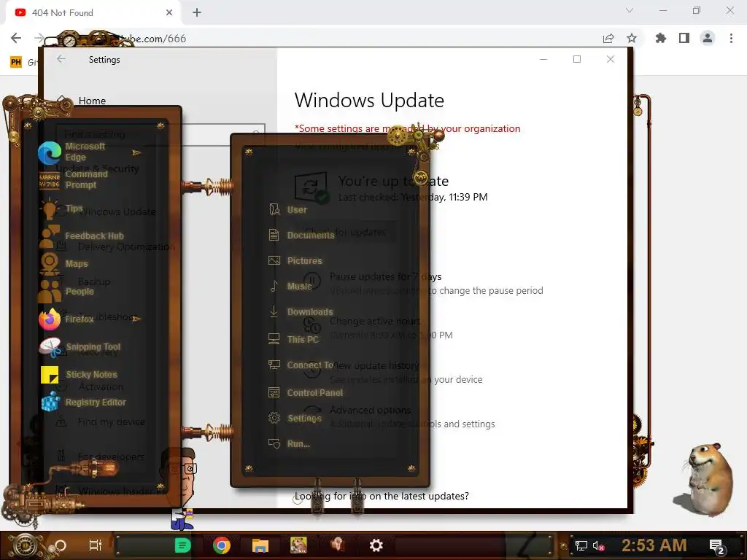Open File Explorer on the taskbar
Image resolution: width=747 pixels, height=560 pixels.
[260, 545]
